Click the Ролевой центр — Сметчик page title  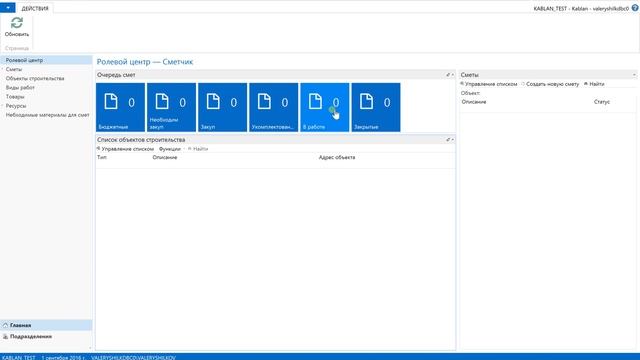click(145, 62)
